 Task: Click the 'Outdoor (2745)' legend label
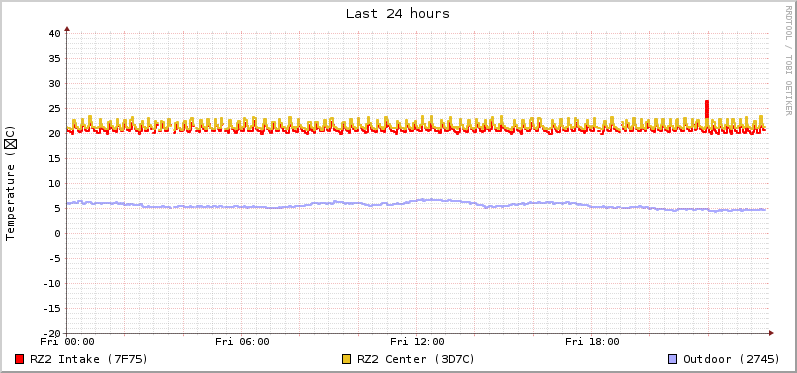point(731,359)
